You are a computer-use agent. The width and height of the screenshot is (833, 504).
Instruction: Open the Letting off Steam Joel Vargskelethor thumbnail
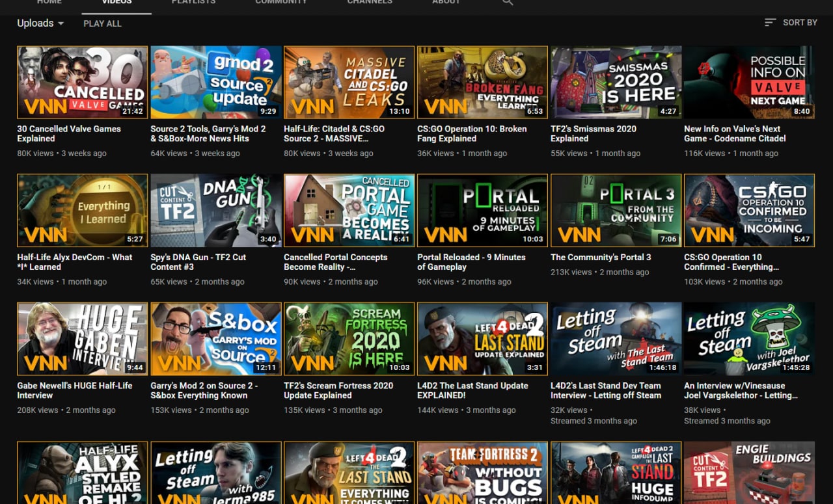749,339
